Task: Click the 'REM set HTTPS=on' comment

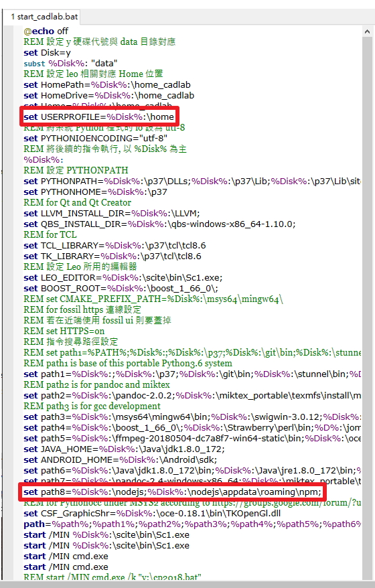Action: (64, 331)
